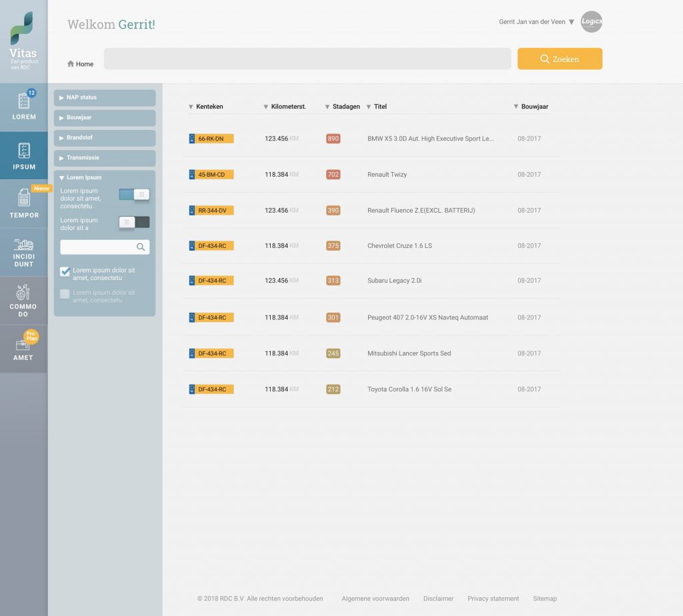This screenshot has height=616, width=683.
Task: Click the magnifier icon in filter search
Action: click(141, 247)
